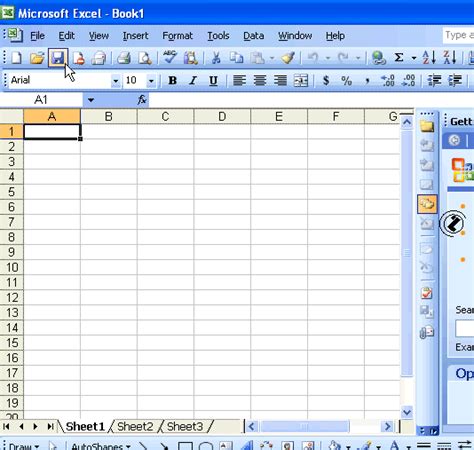Click the Permission icon

pos(78,58)
